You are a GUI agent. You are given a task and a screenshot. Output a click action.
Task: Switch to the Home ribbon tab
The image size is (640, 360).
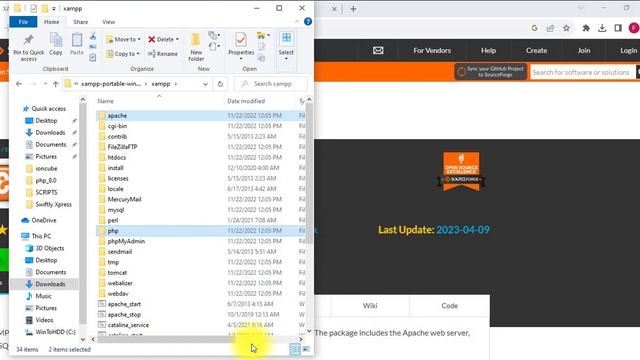pyautogui.click(x=51, y=22)
